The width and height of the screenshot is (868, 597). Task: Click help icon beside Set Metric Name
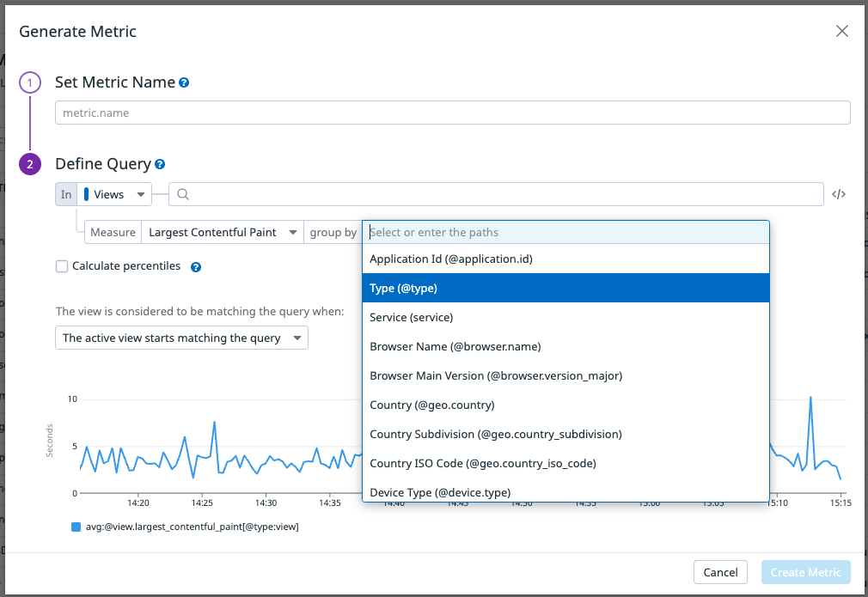[x=184, y=83]
